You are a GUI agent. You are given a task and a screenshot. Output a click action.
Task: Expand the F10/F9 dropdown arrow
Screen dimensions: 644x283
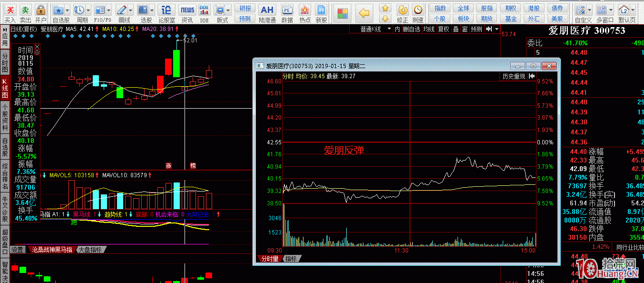[109, 10]
